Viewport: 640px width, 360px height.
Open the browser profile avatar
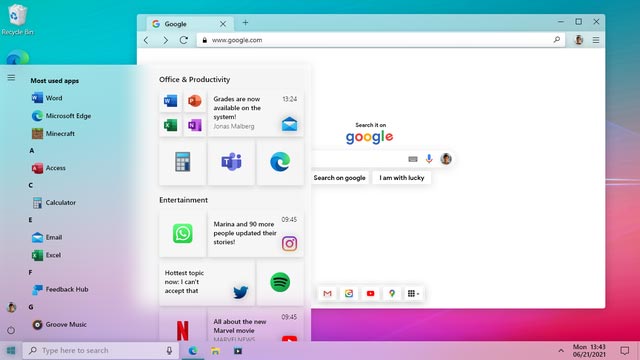[579, 40]
